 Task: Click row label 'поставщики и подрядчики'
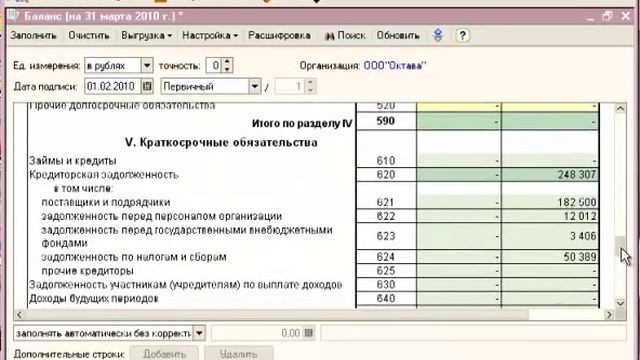(x=106, y=202)
